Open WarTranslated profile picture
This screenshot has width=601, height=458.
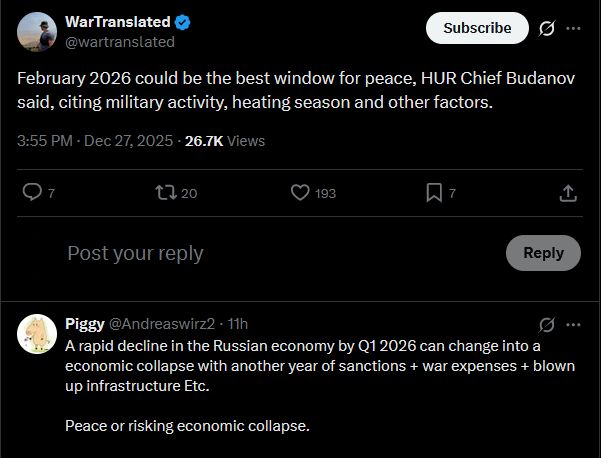coord(37,32)
